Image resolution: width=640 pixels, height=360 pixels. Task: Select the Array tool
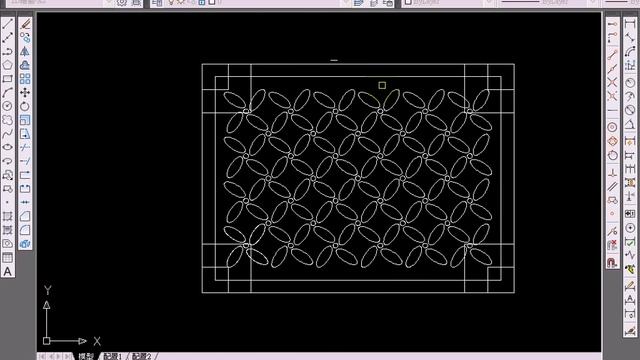(25, 79)
